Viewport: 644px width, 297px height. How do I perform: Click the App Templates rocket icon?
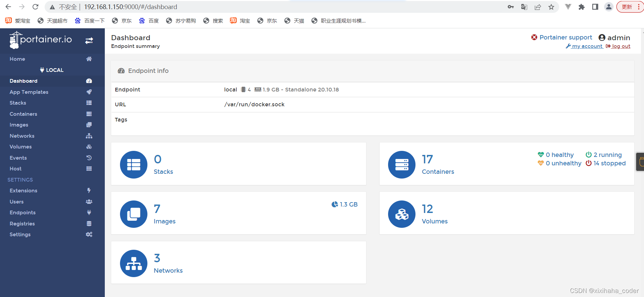tap(89, 92)
